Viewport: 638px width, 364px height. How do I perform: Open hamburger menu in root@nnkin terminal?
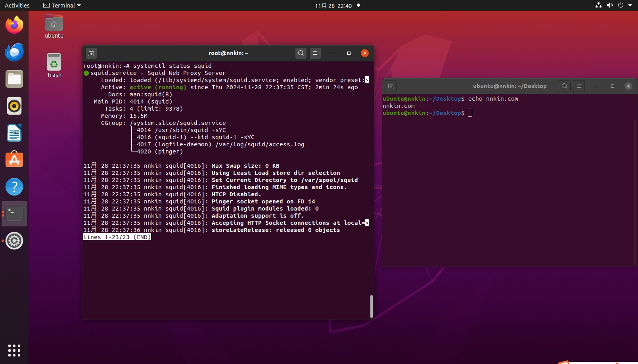[315, 53]
